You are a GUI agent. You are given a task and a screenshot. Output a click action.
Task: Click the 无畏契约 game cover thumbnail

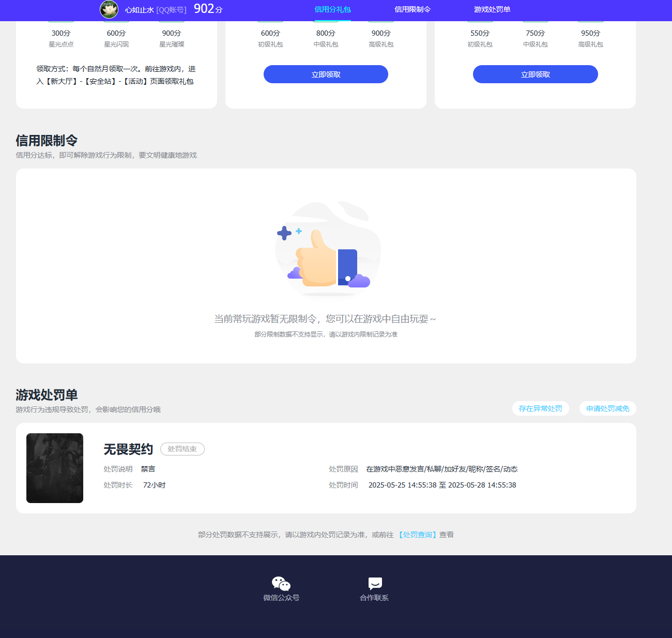click(x=55, y=468)
